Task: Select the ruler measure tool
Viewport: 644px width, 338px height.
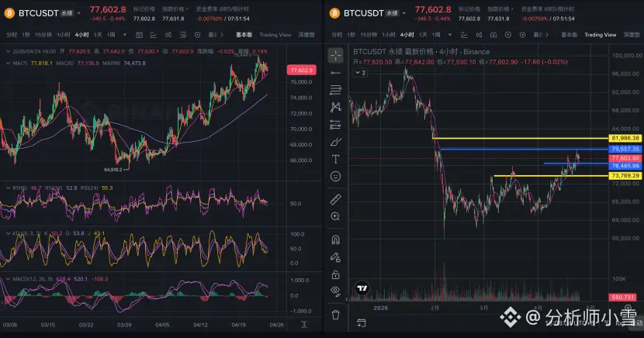Action: tap(335, 199)
